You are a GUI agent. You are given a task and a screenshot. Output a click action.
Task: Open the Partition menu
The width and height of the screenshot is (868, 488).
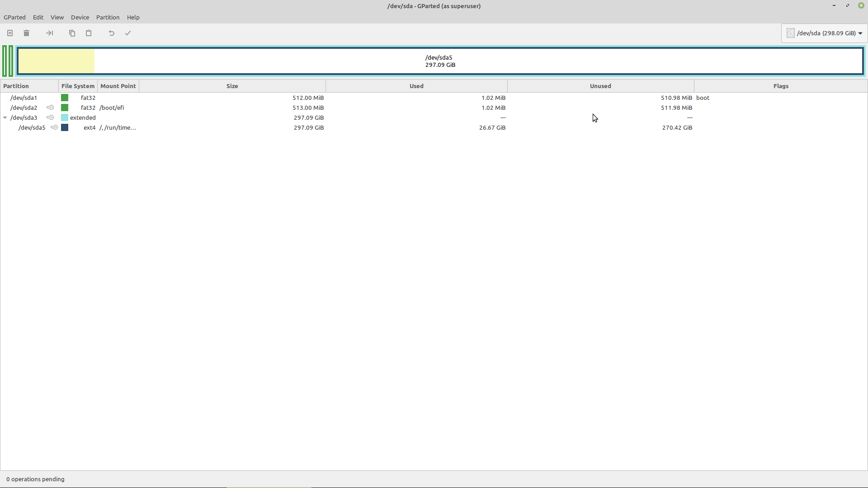pos(108,17)
